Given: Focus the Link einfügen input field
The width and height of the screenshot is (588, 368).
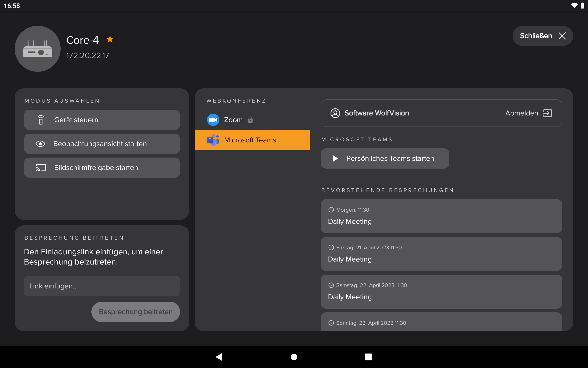Looking at the screenshot, I should point(102,286).
